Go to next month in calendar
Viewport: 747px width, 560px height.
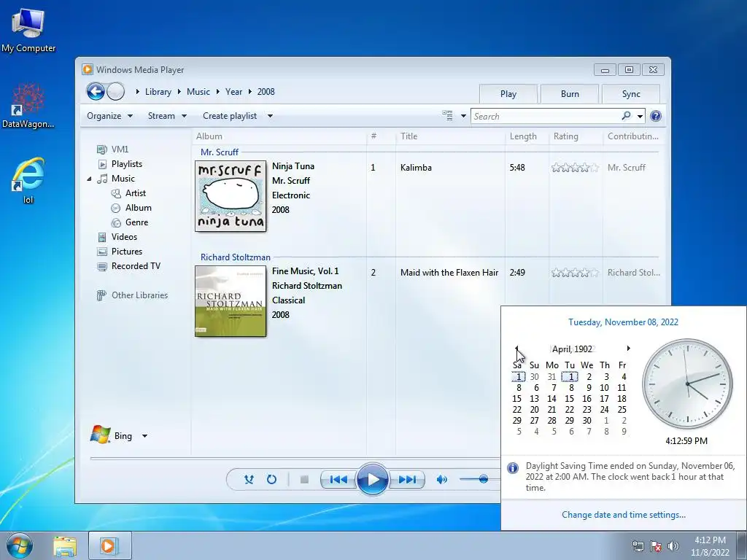point(628,349)
